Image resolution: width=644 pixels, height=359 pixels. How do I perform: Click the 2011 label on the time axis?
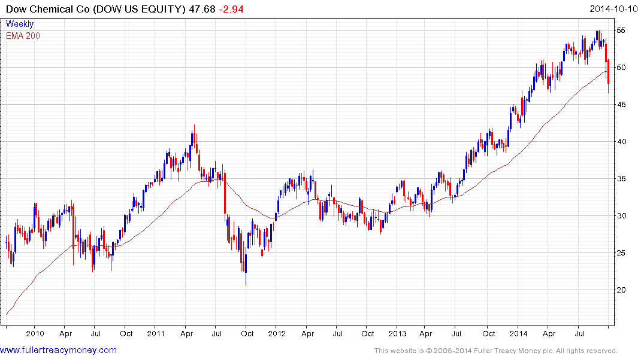coord(156,333)
